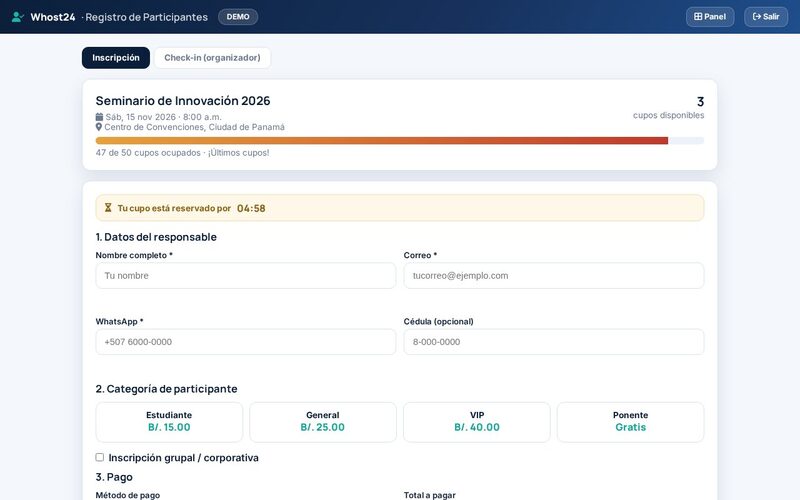This screenshot has width=800, height=500.
Task: Click the Seminario de Innovación 2026 title
Action: coord(183,101)
